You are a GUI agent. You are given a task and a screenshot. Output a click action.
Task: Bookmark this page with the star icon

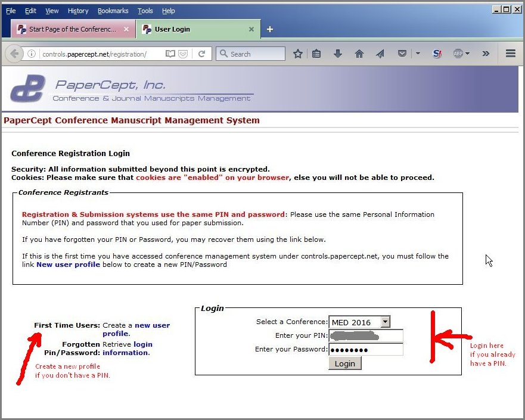(297, 54)
